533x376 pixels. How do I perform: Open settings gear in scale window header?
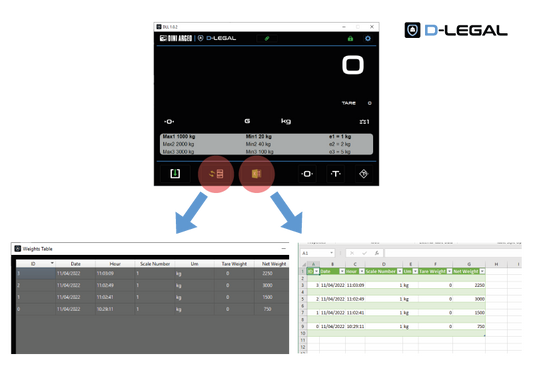coord(368,38)
